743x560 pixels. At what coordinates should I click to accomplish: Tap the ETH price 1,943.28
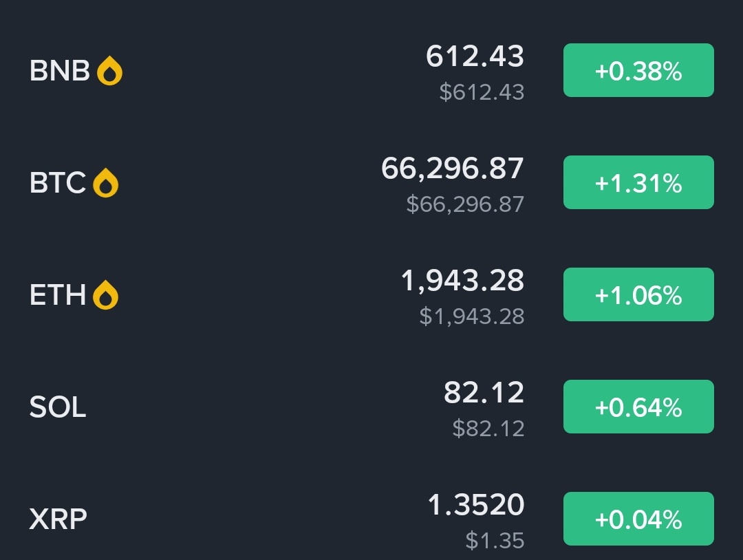[x=462, y=281]
